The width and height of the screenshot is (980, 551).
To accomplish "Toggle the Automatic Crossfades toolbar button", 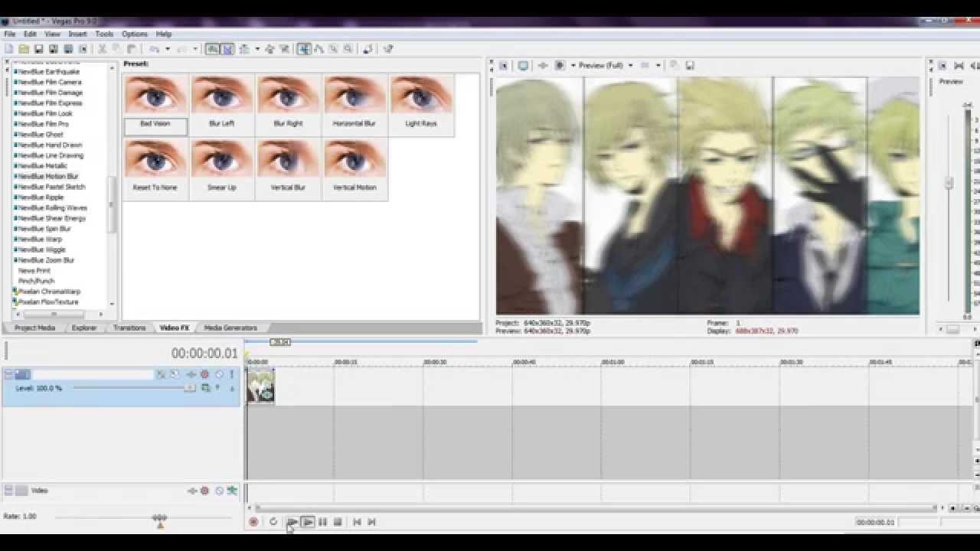I will click(x=227, y=49).
